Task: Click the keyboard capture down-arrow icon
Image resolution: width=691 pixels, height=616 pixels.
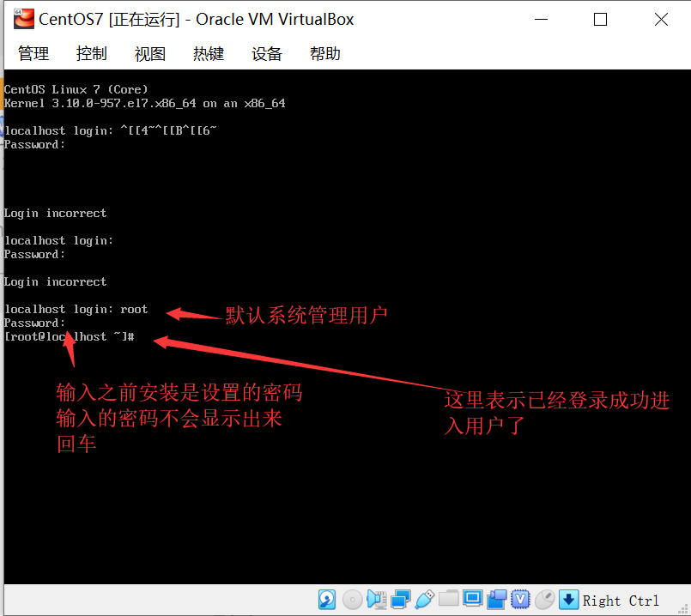Action: click(x=568, y=600)
